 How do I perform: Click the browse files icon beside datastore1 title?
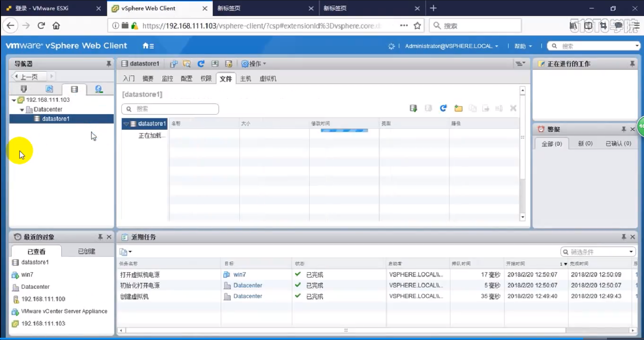click(187, 64)
